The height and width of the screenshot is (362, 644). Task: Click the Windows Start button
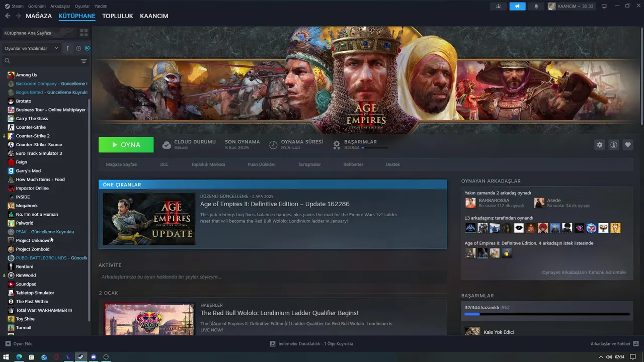(7, 357)
